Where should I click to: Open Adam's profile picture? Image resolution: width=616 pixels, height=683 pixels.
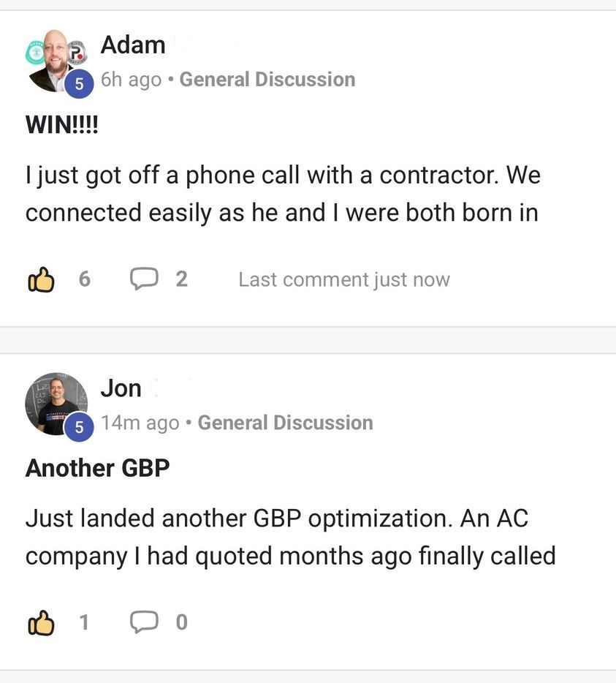(53, 60)
